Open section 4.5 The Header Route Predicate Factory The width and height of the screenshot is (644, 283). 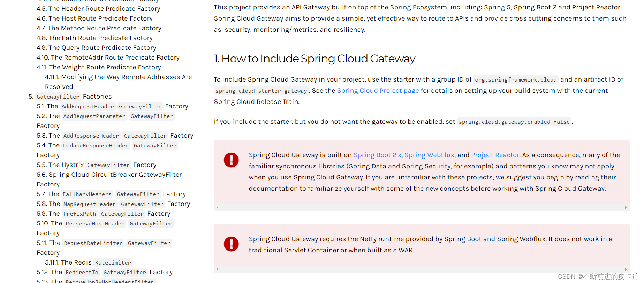98,9
